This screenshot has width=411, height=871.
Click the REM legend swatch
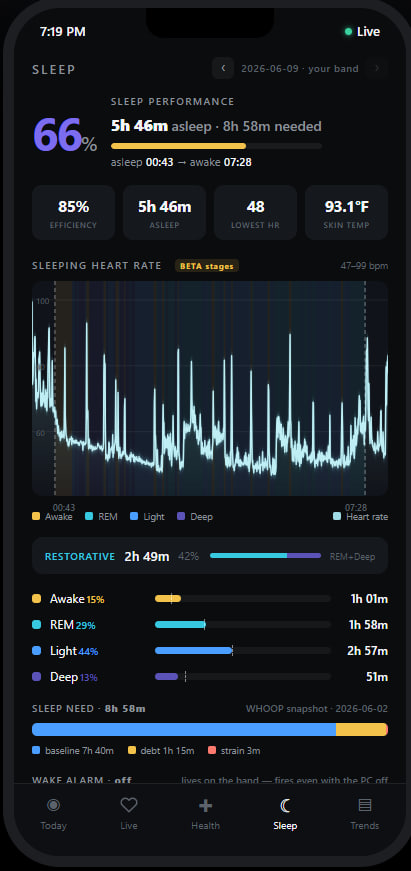click(x=89, y=517)
